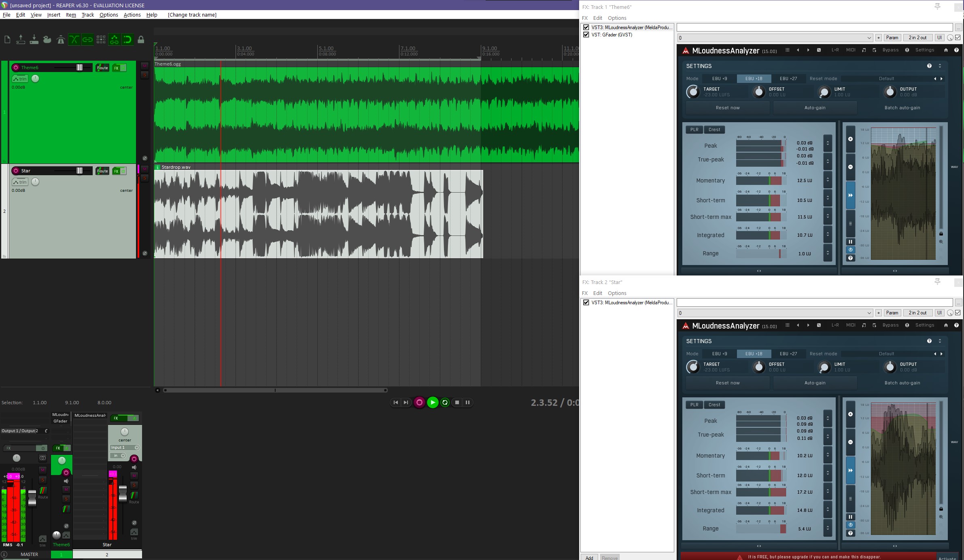Click Auto-gain in Star analyzer
This screenshot has width=964, height=560.
[x=815, y=383]
